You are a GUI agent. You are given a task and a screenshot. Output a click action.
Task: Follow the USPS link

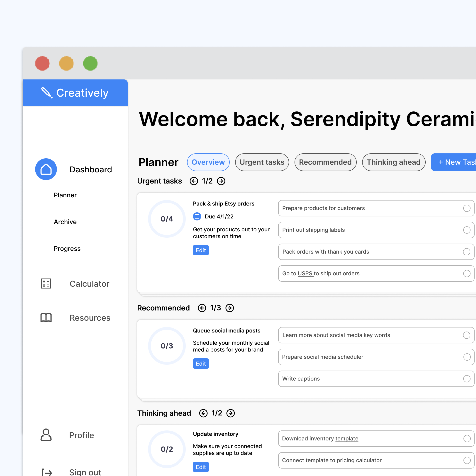(305, 274)
